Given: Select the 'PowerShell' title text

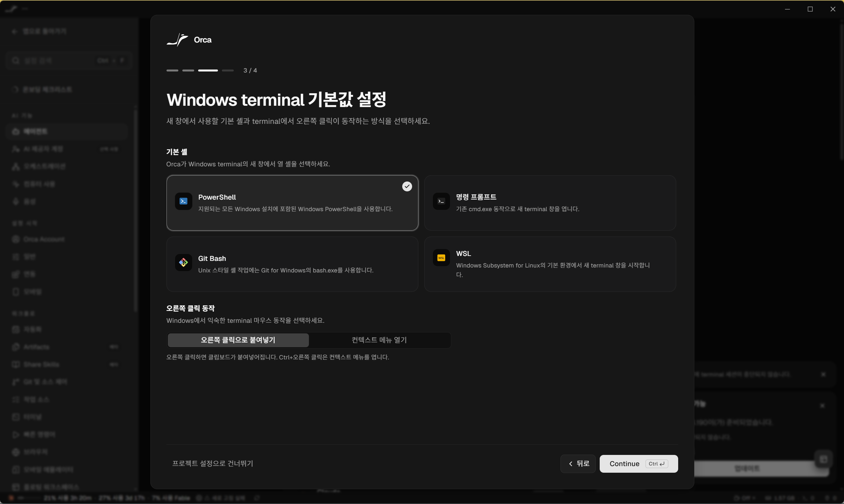Looking at the screenshot, I should coord(217,197).
